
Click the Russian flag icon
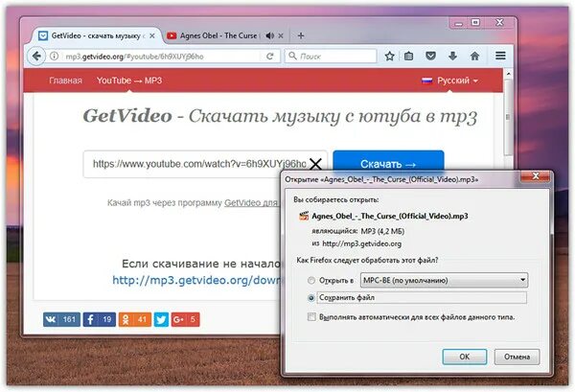coord(426,81)
